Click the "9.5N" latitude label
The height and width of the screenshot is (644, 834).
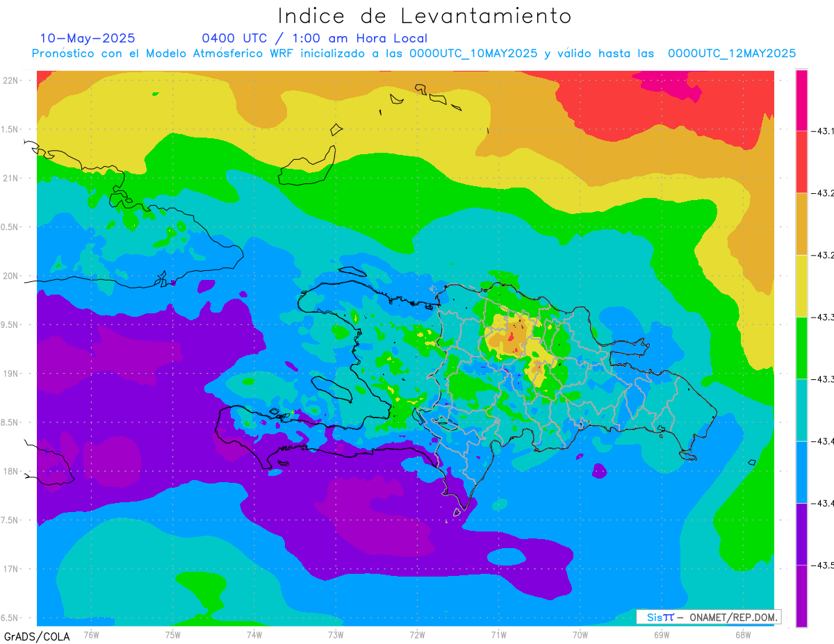click(x=8, y=324)
